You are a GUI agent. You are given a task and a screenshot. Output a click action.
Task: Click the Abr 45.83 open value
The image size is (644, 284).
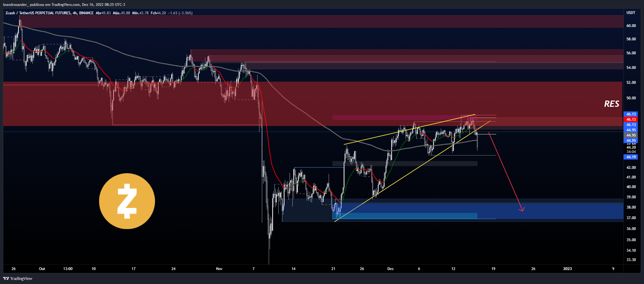(x=103, y=13)
